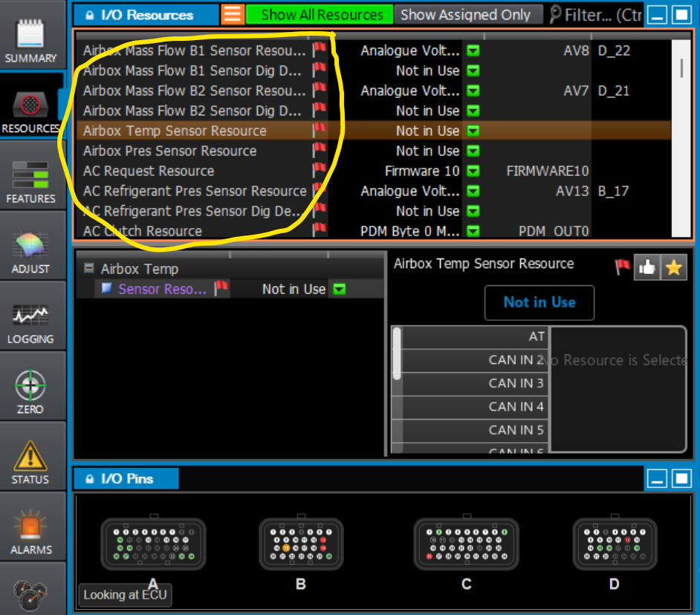This screenshot has height=615, width=700.
Task: Click the Not in Use button
Action: click(x=539, y=302)
